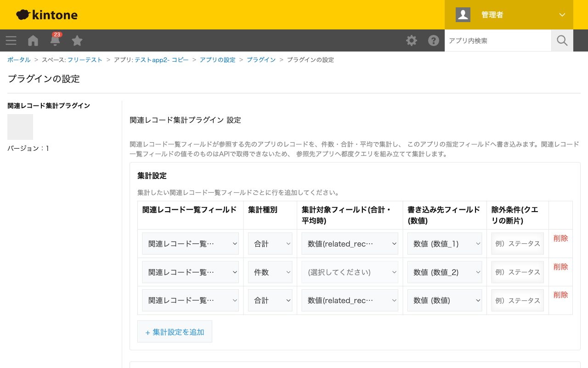The image size is (588, 368).
Task: Open the hamburger menu icon
Action: 11,40
